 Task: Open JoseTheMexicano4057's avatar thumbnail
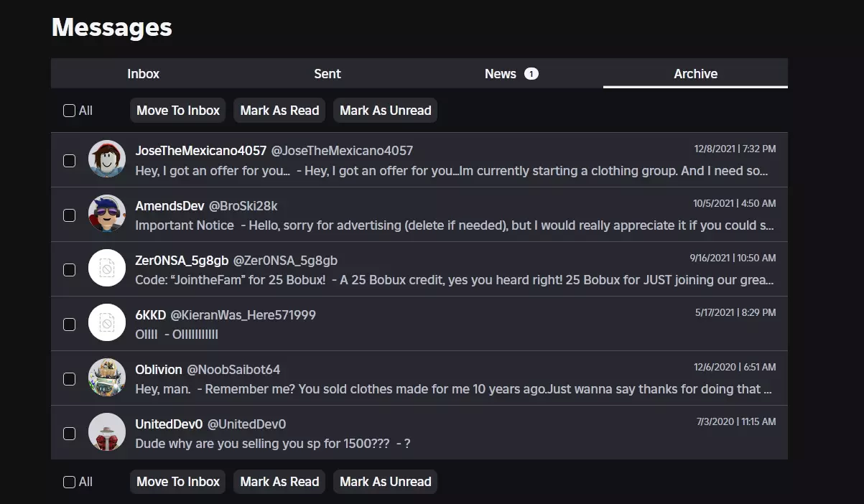click(107, 159)
